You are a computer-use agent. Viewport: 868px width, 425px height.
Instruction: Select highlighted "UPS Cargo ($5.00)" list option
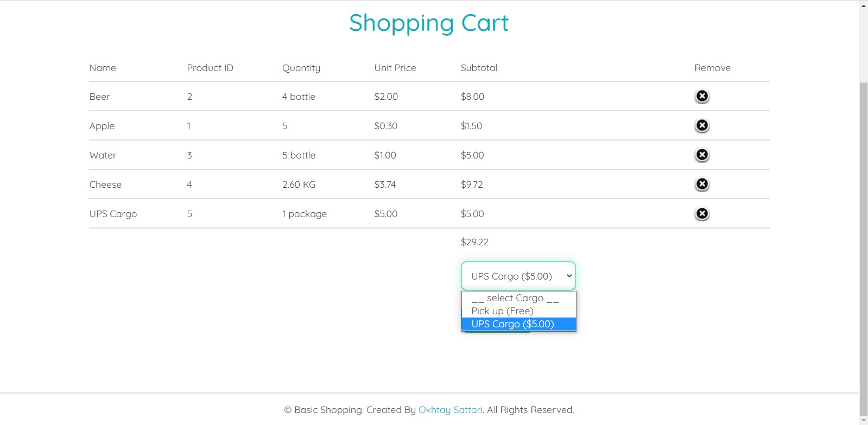coord(513,324)
